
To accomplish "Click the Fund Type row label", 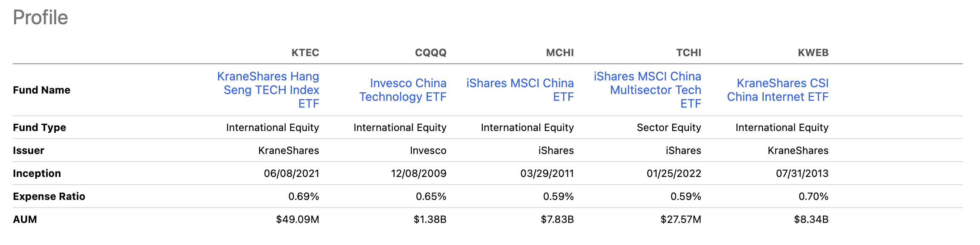I will (40, 128).
